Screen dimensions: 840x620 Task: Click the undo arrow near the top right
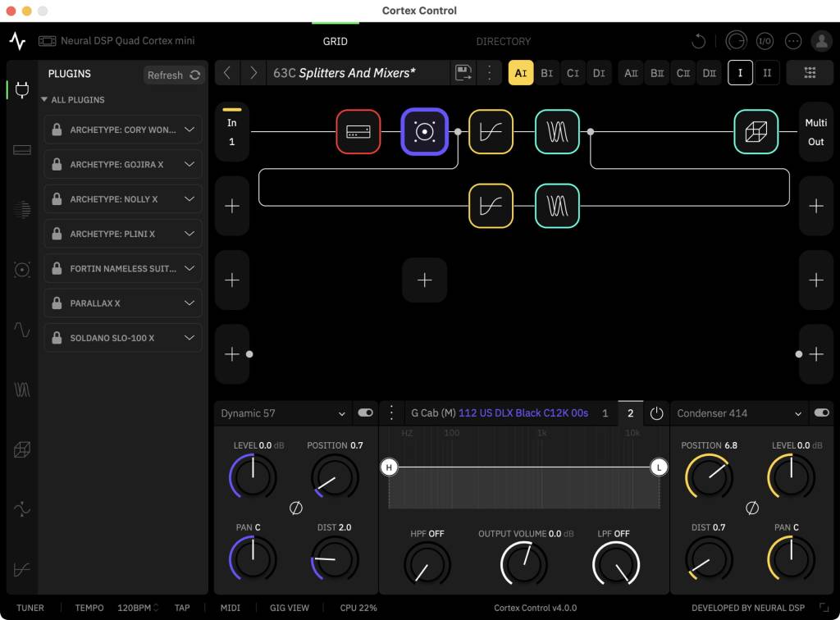coord(698,40)
